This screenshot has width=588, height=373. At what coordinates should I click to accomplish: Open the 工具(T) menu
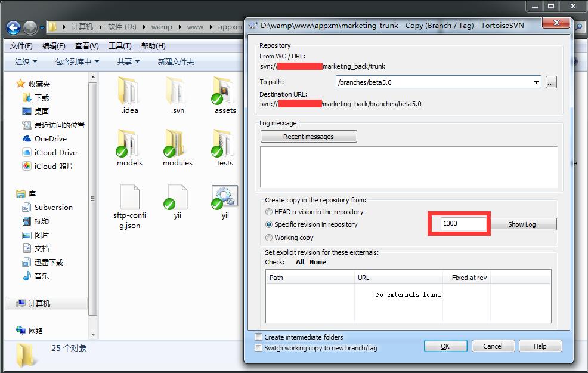click(x=120, y=46)
